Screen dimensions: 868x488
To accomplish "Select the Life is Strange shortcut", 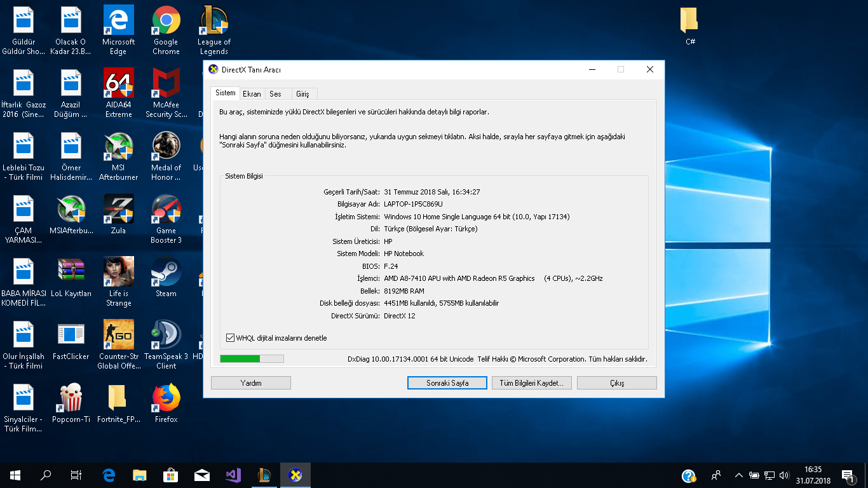I will click(118, 281).
